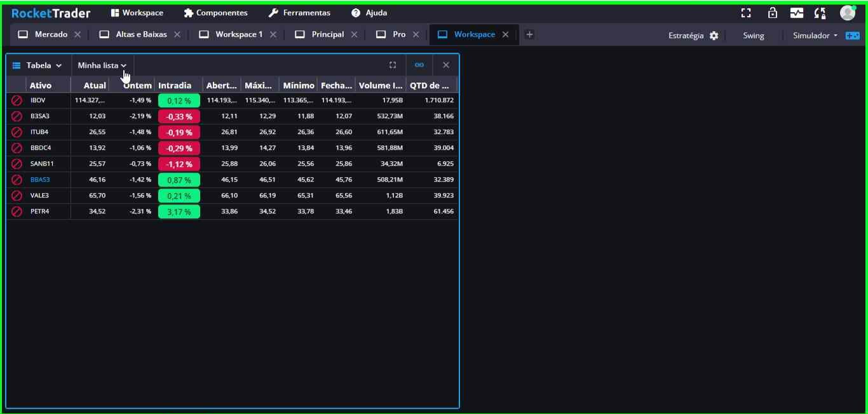Click the sync arrows icon in top bar
The height and width of the screenshot is (414, 868).
[820, 13]
